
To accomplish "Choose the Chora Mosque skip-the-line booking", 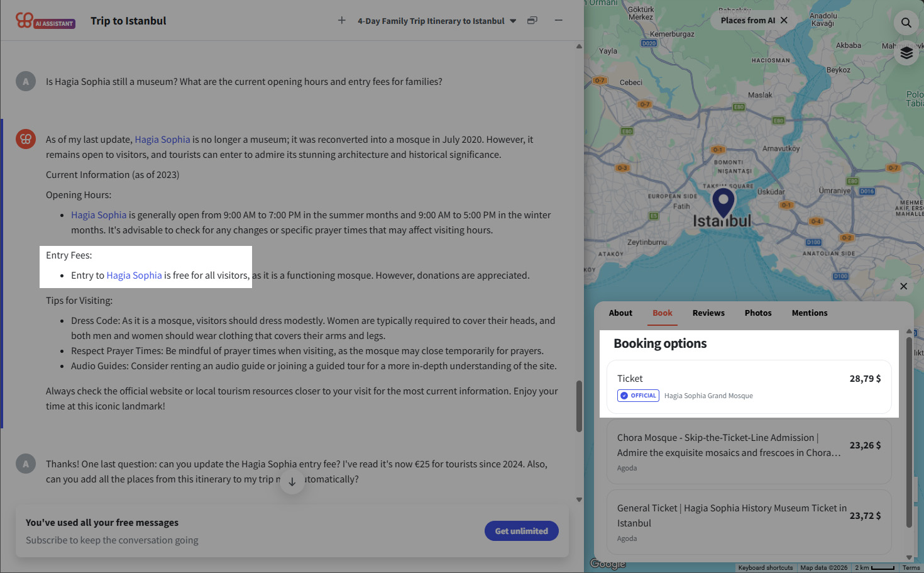I will click(x=749, y=452).
